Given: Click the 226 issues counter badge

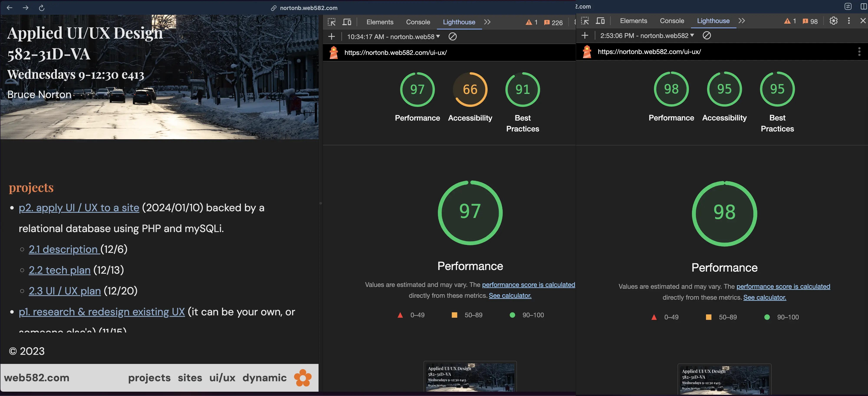Looking at the screenshot, I should click(553, 23).
